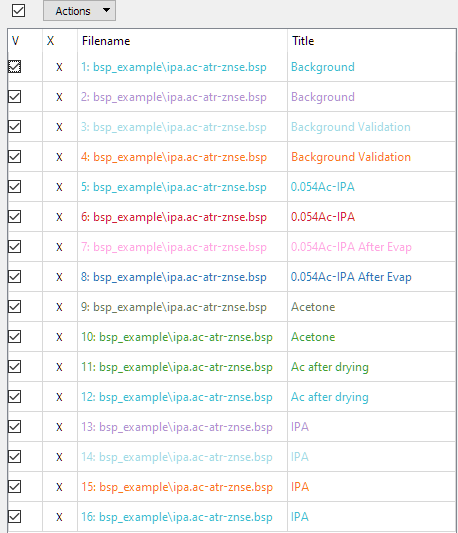458x533 pixels.
Task: Click Background title in row 2
Action: (323, 97)
